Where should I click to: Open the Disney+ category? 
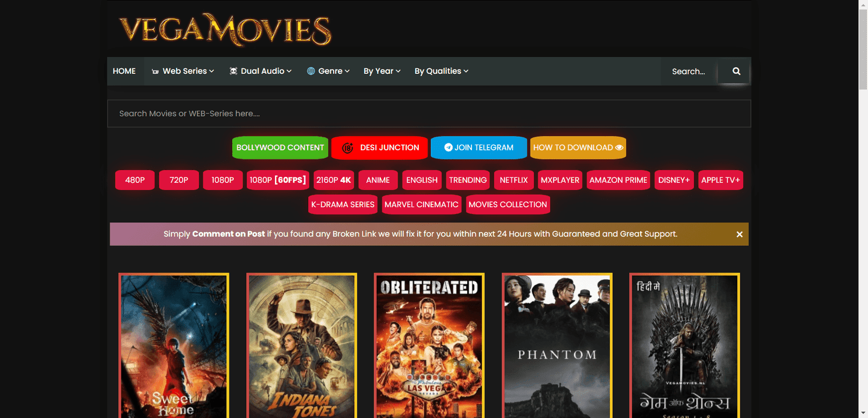(674, 180)
